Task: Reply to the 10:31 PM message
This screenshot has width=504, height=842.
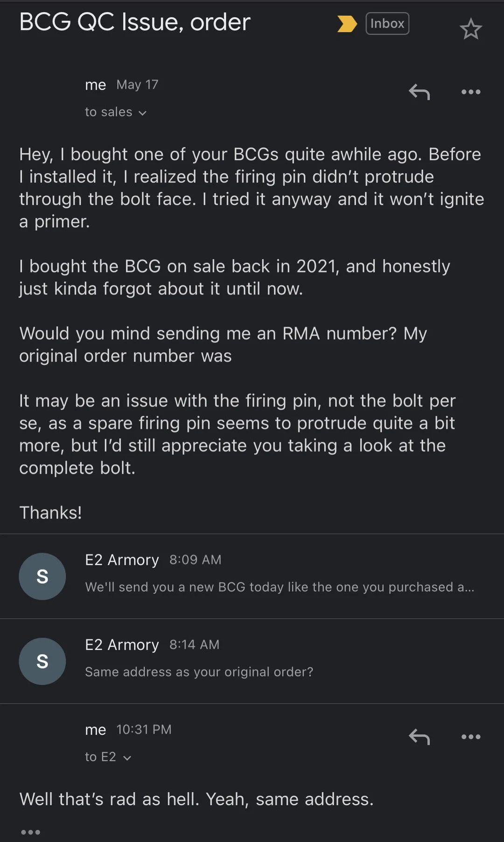Action: 419,737
